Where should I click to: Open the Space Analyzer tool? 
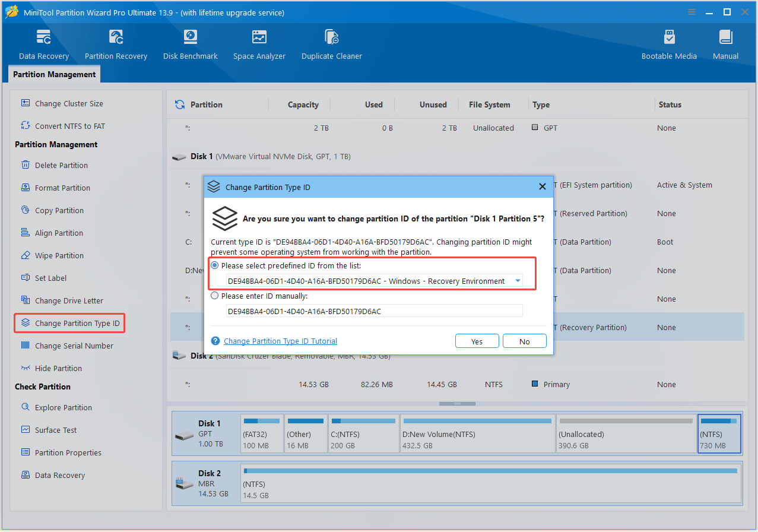259,45
